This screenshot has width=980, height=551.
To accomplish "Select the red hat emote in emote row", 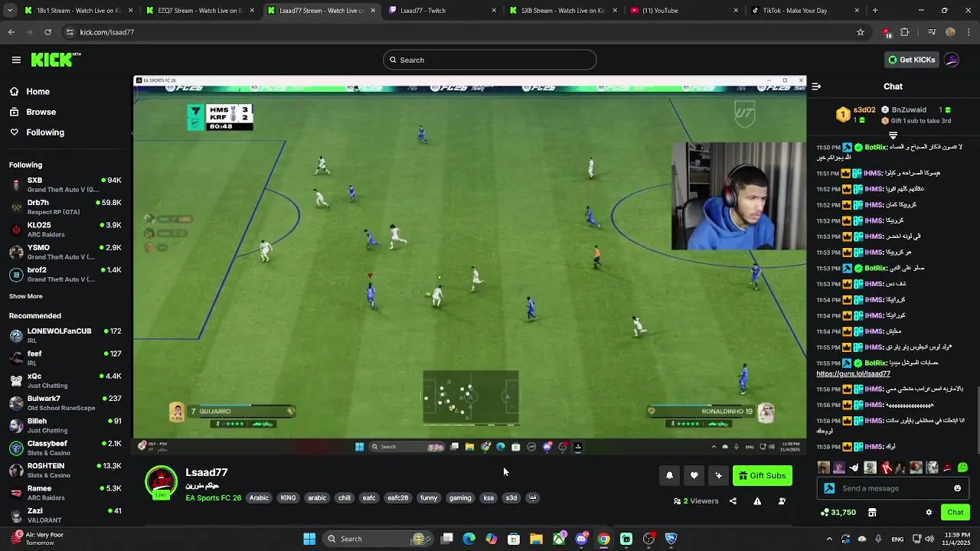I will pyautogui.click(x=947, y=468).
